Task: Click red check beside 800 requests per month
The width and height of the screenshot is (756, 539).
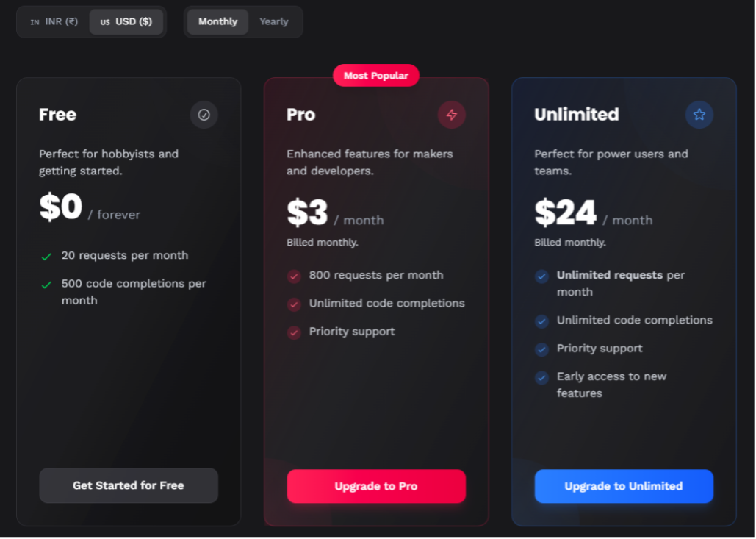Action: coord(294,276)
